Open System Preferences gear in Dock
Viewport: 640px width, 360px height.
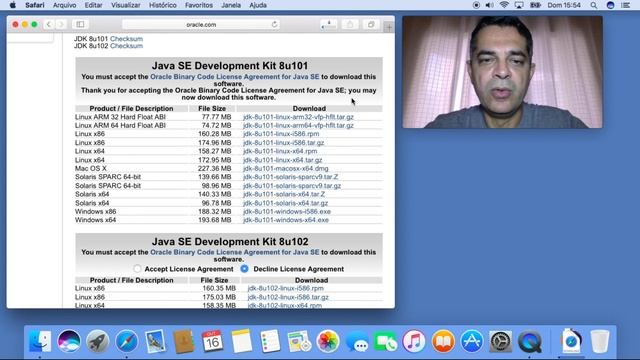tap(500, 341)
